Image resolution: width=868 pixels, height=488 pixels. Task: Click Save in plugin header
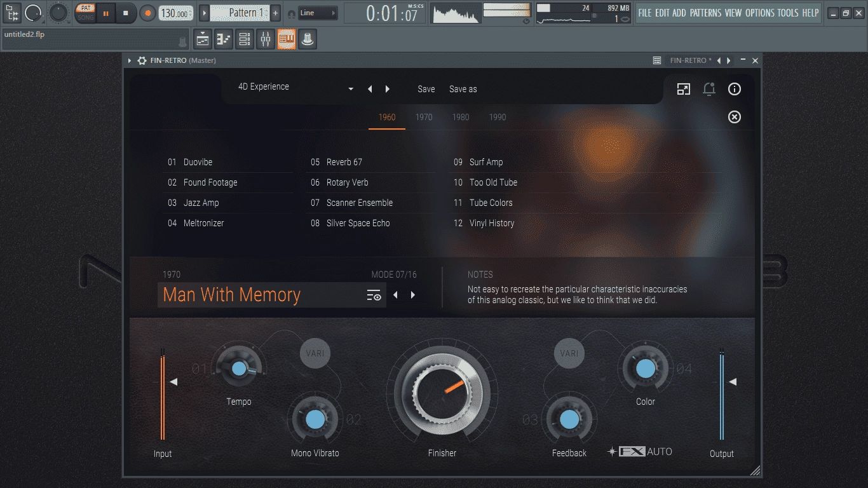426,89
